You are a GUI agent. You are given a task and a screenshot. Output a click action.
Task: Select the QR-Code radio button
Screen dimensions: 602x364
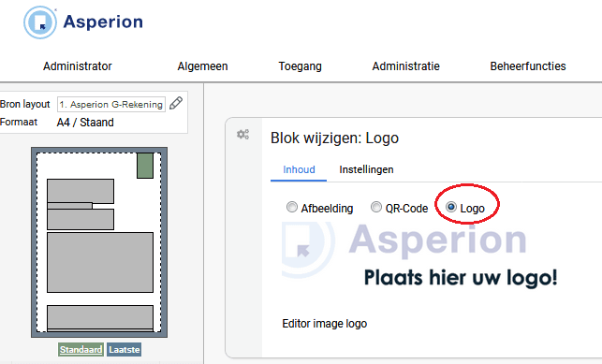pyautogui.click(x=375, y=207)
